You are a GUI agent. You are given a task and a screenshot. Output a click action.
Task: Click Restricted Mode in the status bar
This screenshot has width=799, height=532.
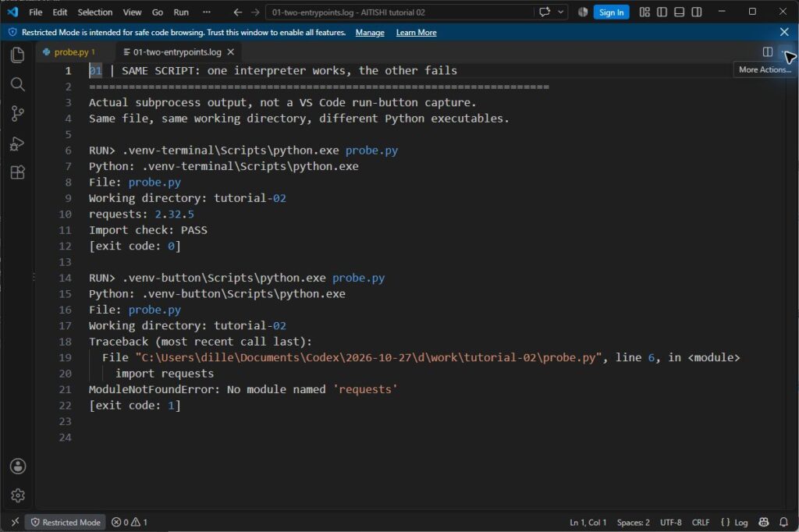(66, 523)
